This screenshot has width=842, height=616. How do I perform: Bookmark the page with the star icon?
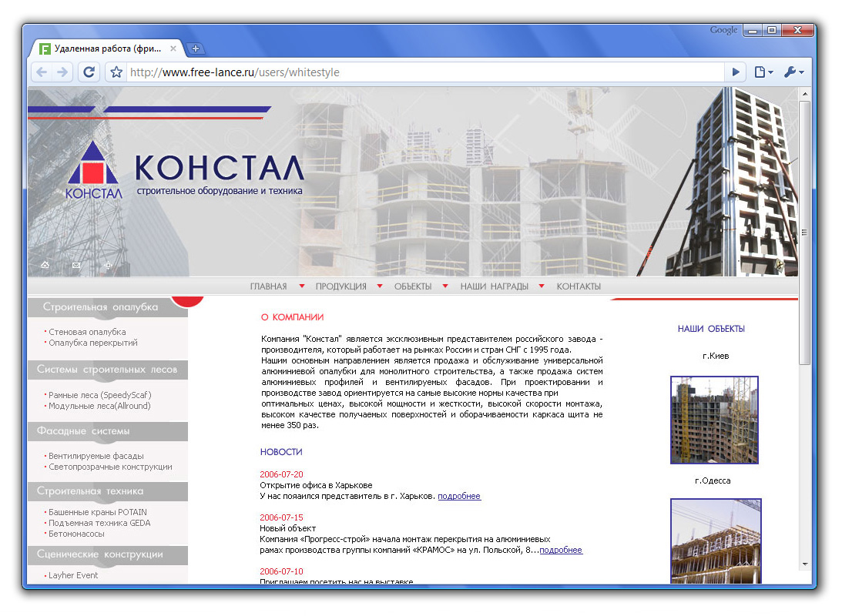click(116, 72)
